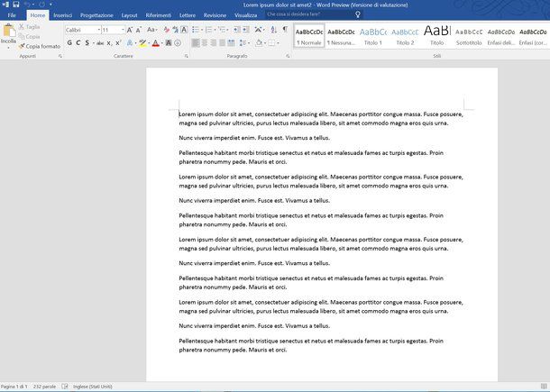The image size is (550, 392).
Task: Open the bullet list dropdown
Action: coord(202,30)
